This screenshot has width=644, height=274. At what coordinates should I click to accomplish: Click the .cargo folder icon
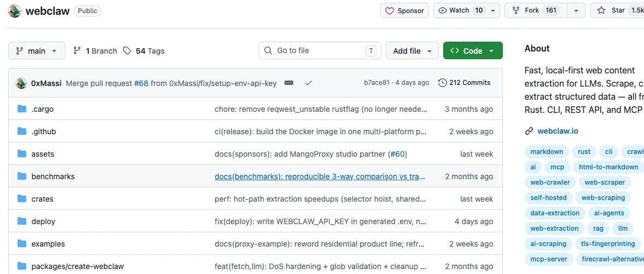(x=22, y=109)
